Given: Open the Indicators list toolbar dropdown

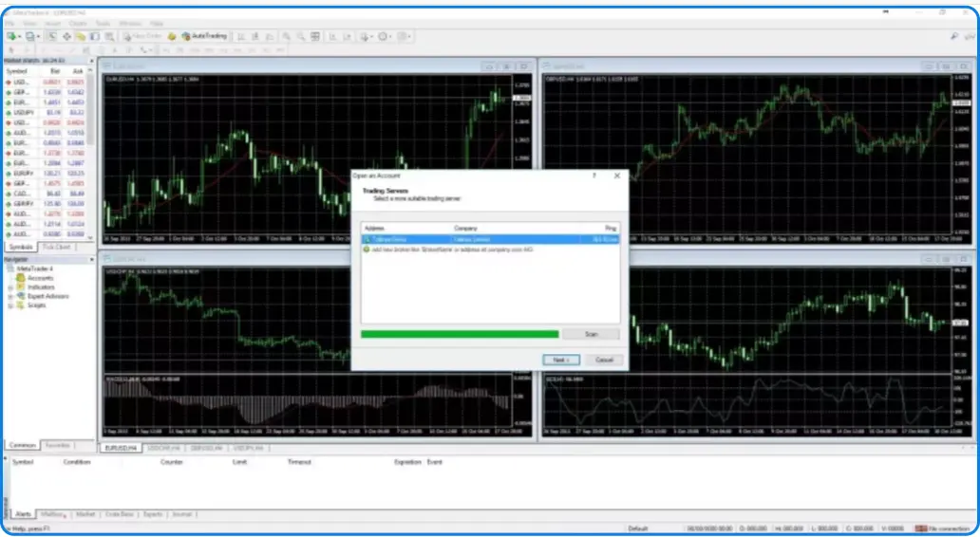Looking at the screenshot, I should coord(366,37).
